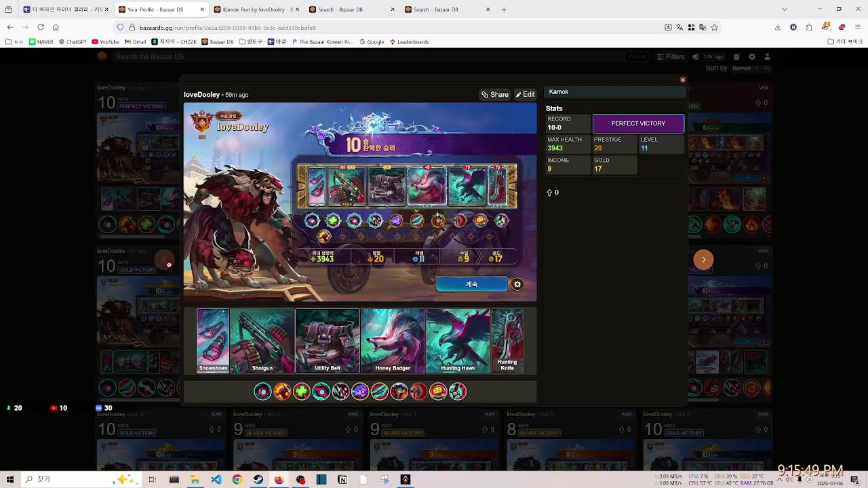Open the Gmail bookmark
Image resolution: width=868 pixels, height=488 pixels.
[x=136, y=42]
